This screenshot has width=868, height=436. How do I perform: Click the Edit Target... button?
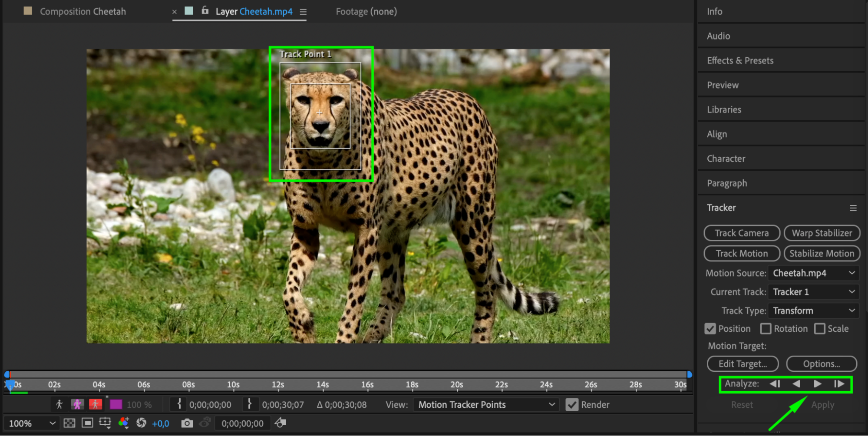(743, 364)
